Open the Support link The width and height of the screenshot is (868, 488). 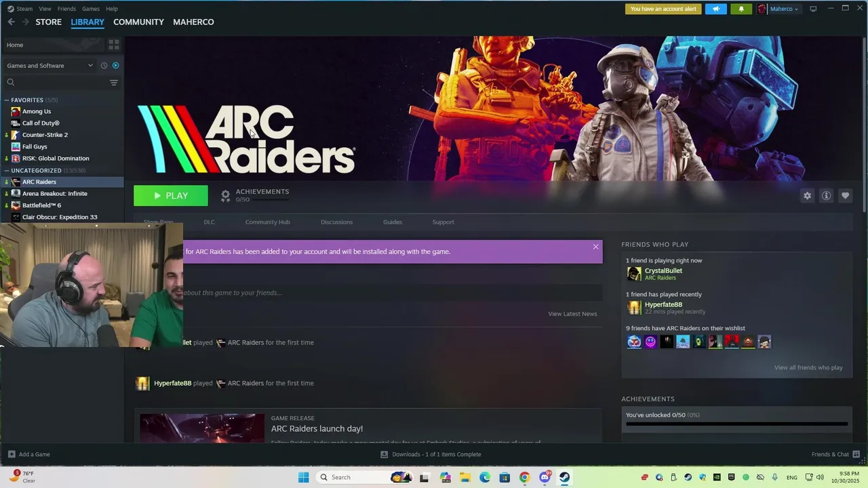pyautogui.click(x=443, y=222)
